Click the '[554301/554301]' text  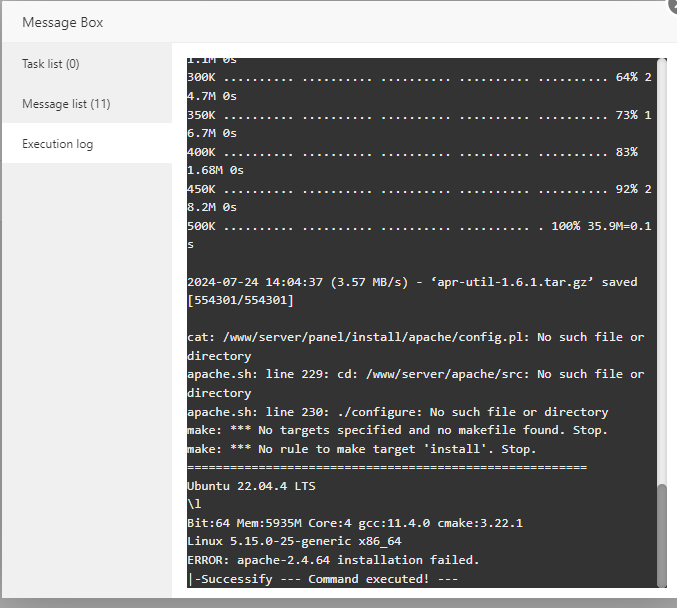point(240,301)
